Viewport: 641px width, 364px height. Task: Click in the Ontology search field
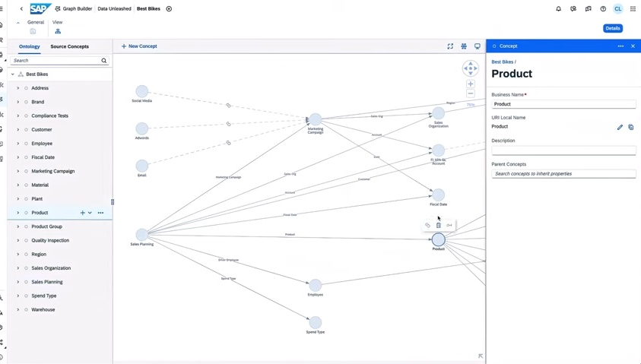click(56, 61)
